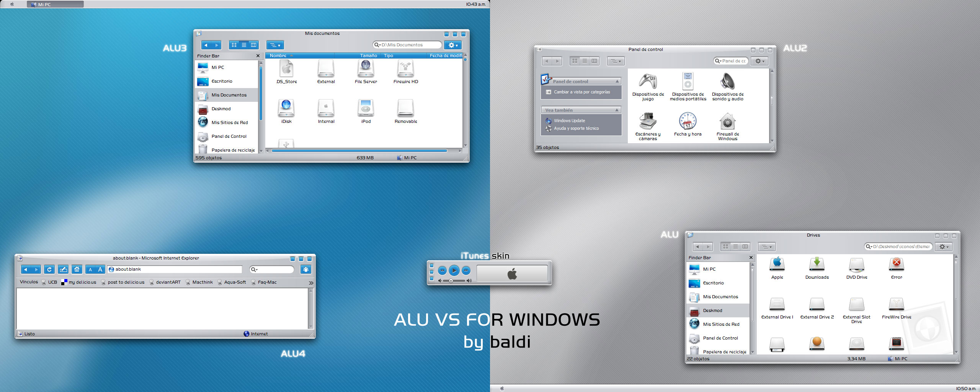Screen dimensions: 980x392
Task: Click the Mi PC taskbar button
Action: tap(55, 4)
